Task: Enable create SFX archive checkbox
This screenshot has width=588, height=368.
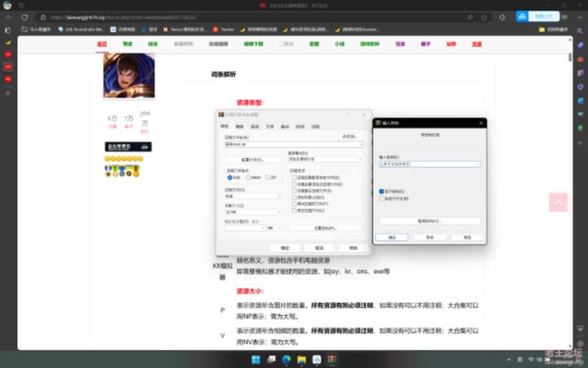Action: pyautogui.click(x=294, y=185)
